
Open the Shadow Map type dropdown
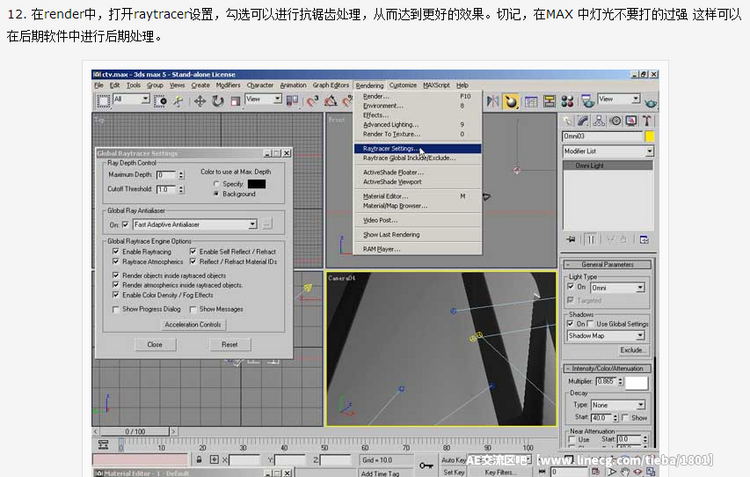click(x=606, y=336)
